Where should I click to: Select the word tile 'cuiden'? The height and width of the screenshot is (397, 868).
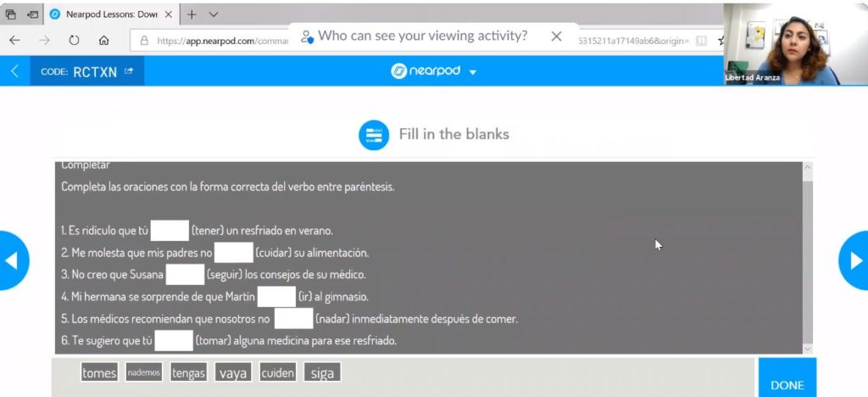(x=278, y=372)
